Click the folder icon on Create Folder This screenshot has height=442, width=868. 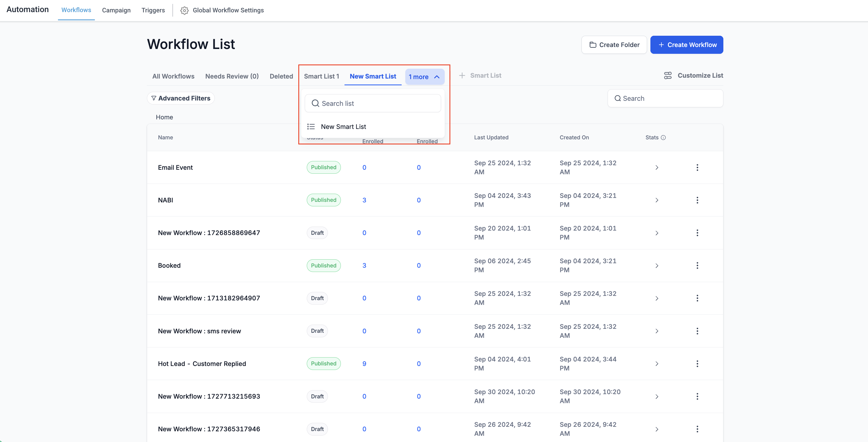[593, 44]
